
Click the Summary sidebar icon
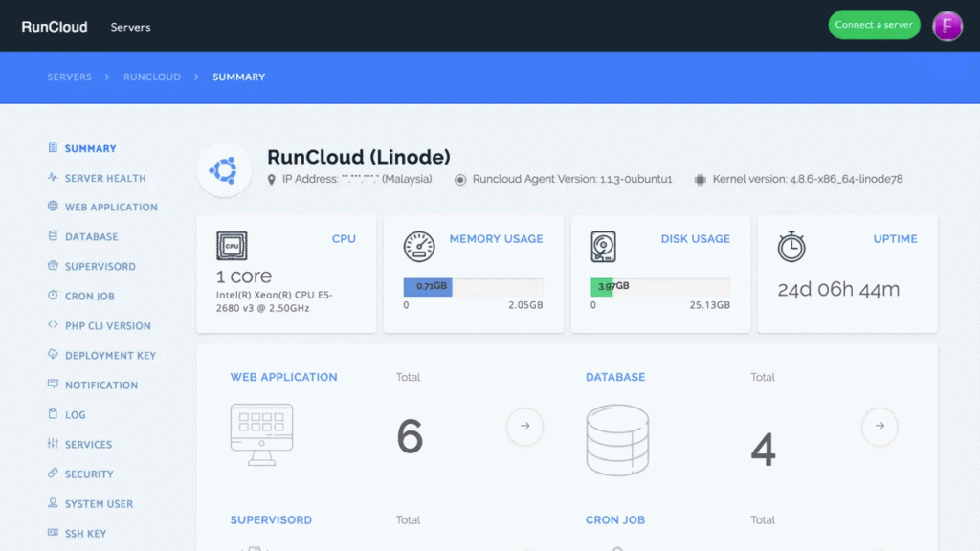[x=53, y=147]
